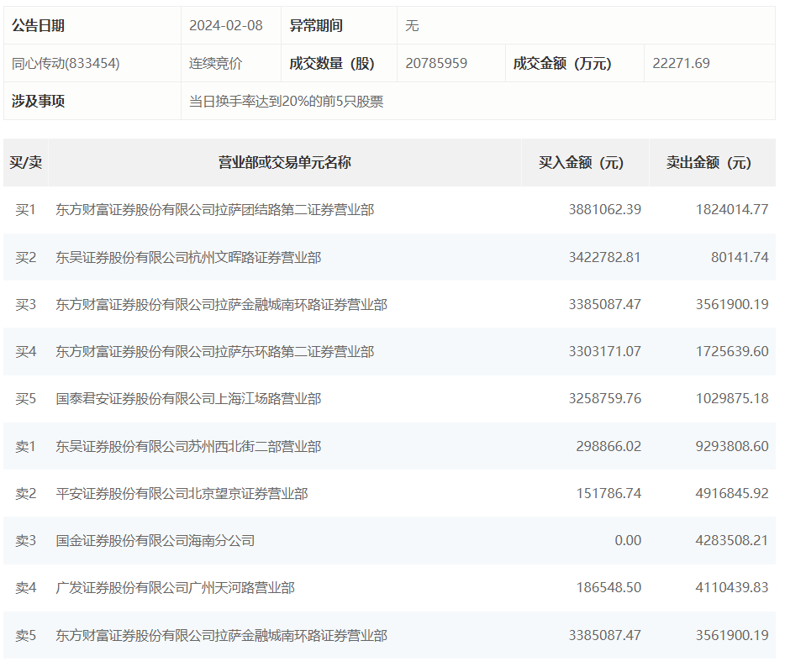
Task: Click the 异常期间 label
Action: pyautogui.click(x=316, y=25)
